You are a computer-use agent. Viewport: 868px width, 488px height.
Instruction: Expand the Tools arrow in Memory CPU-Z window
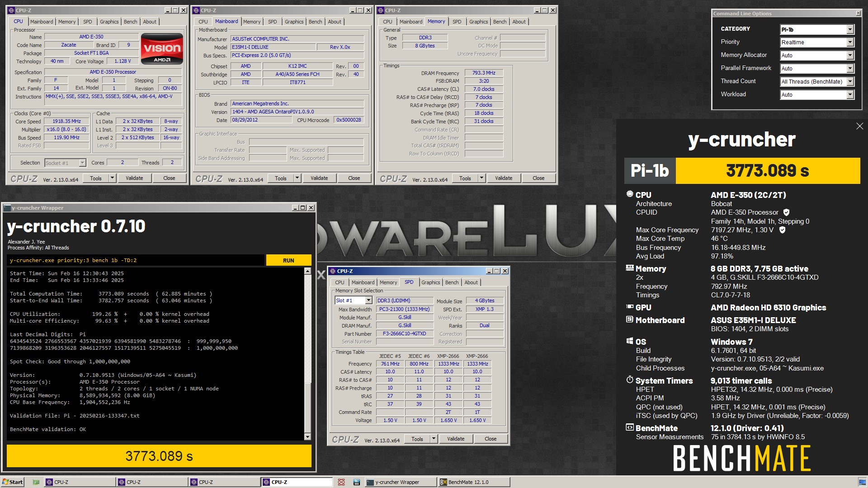point(481,178)
